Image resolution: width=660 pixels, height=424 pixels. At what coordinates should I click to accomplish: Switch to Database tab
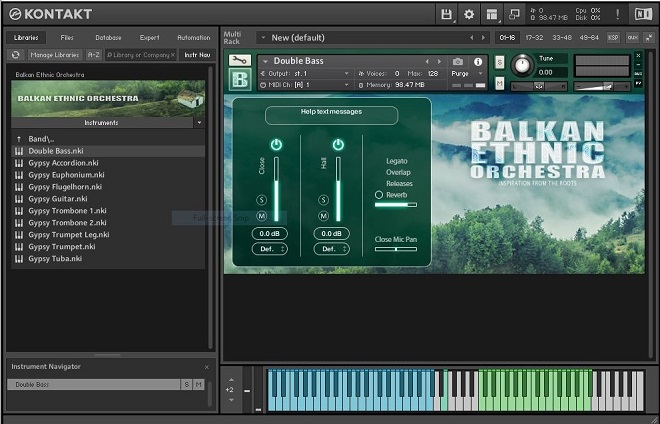pyautogui.click(x=108, y=37)
